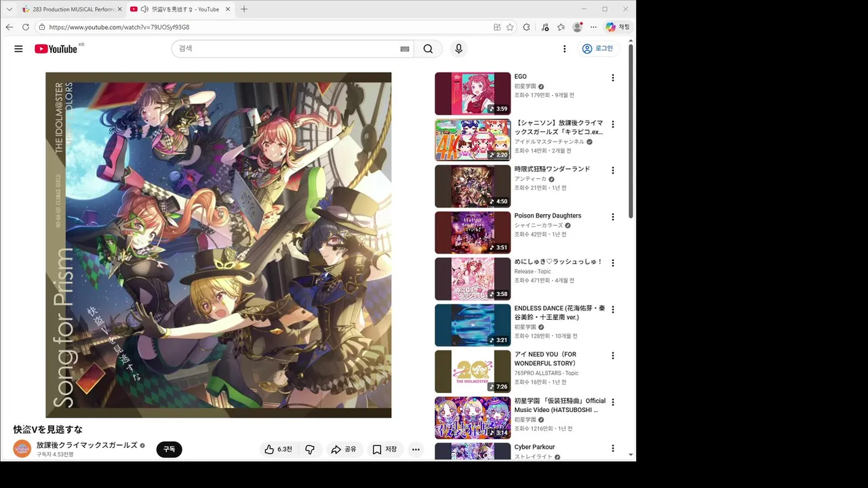Open アイ NEED YOU video thumbnail
The height and width of the screenshot is (488, 868).
point(473,371)
